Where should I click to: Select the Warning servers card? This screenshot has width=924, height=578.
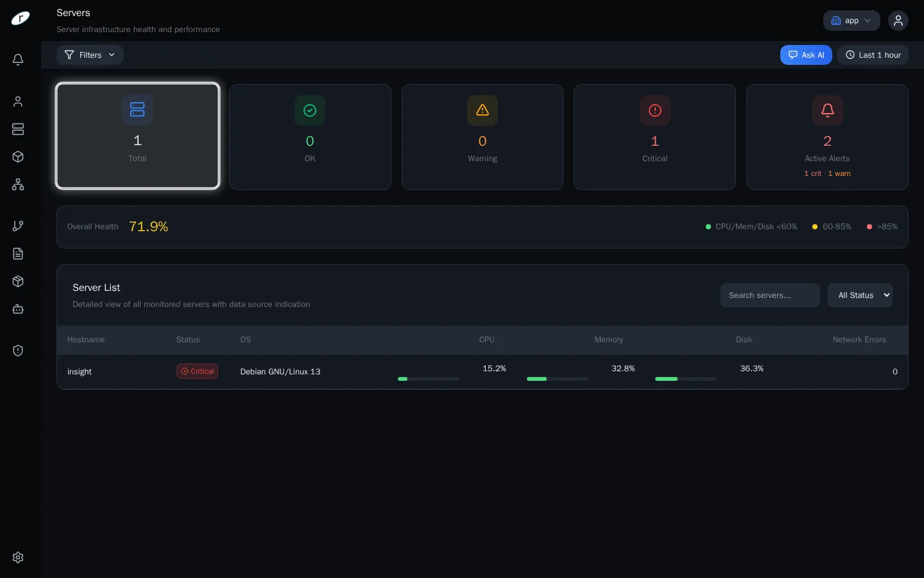pyautogui.click(x=483, y=137)
